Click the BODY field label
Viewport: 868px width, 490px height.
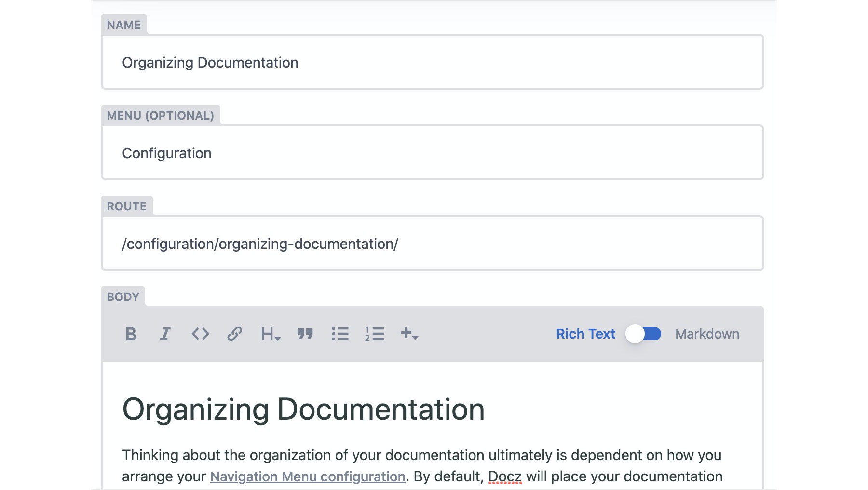coord(123,297)
